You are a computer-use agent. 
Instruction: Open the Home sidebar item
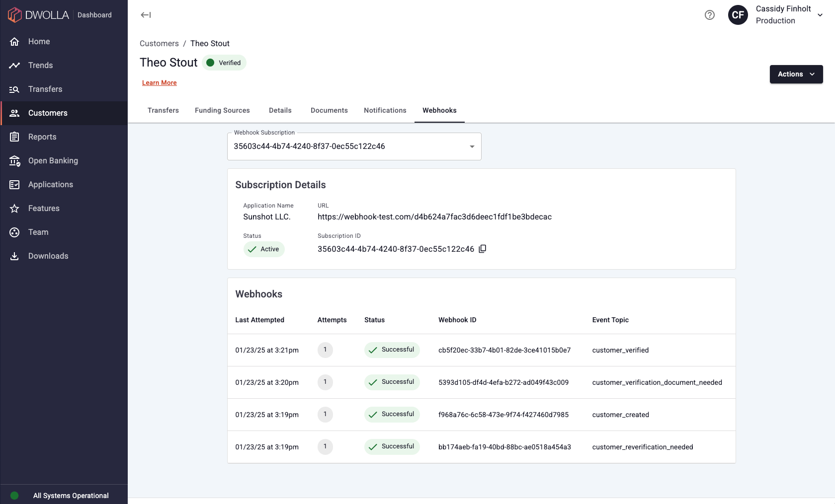(x=64, y=42)
